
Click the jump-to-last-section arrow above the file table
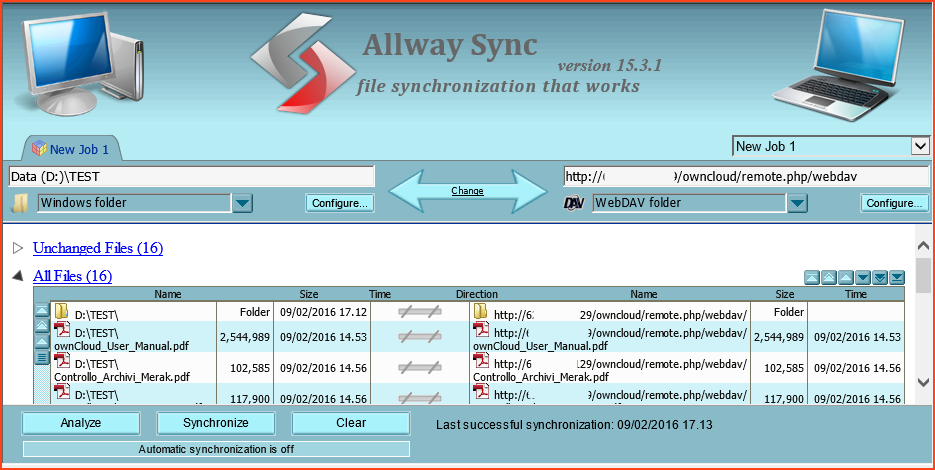click(x=897, y=277)
